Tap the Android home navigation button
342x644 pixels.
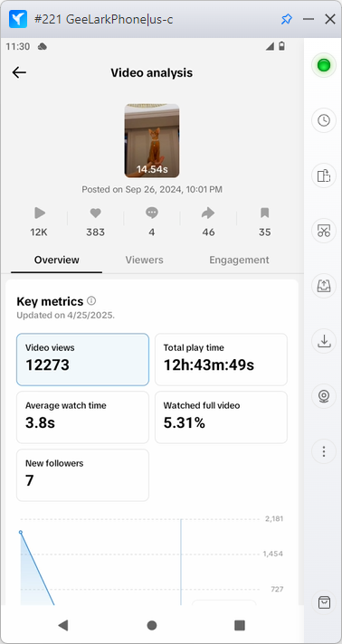(x=152, y=625)
